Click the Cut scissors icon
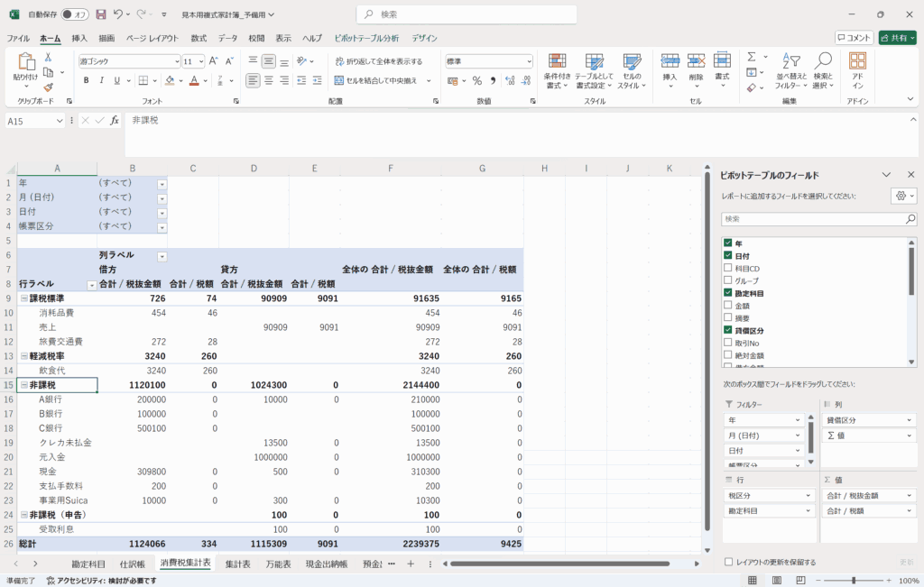The height and width of the screenshot is (587, 924). click(49, 58)
